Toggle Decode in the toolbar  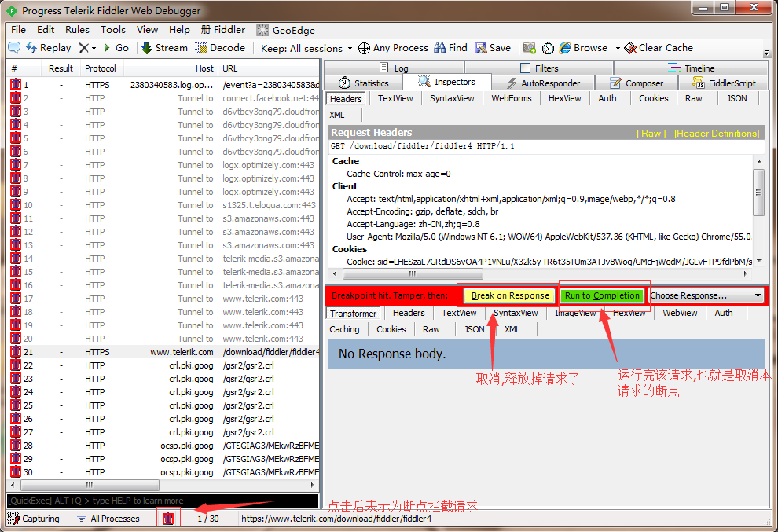pyautogui.click(x=220, y=48)
